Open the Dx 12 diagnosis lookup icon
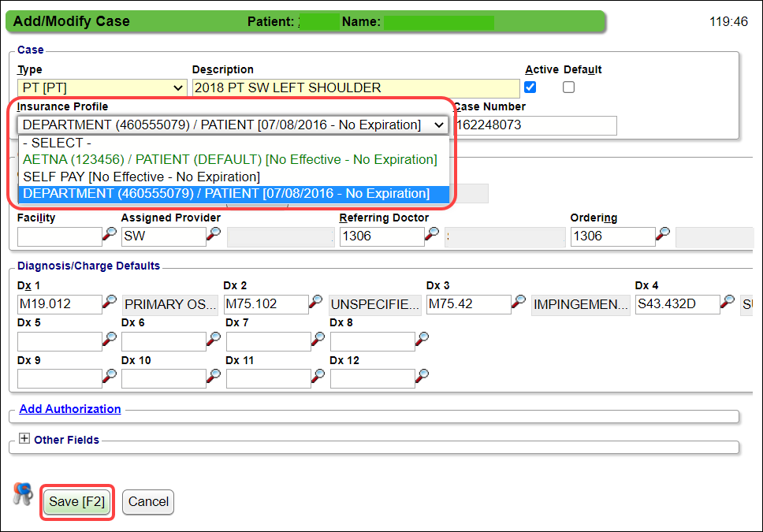The width and height of the screenshot is (763, 532). [422, 377]
